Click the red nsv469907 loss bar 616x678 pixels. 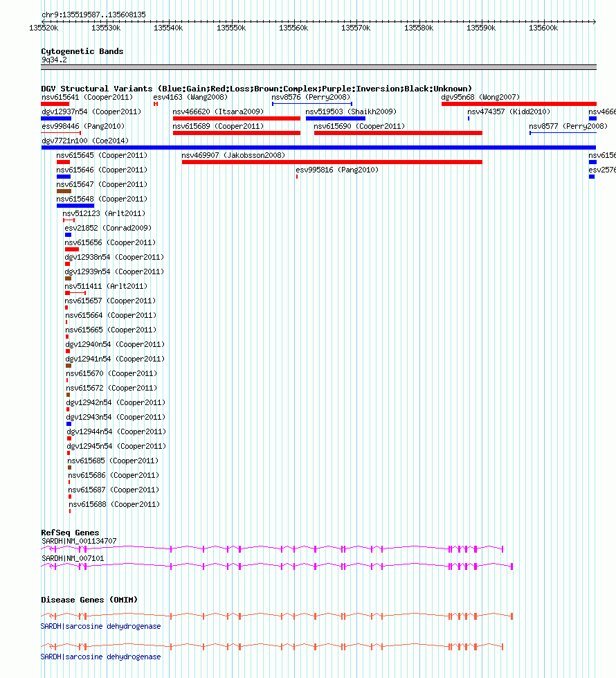tap(332, 162)
